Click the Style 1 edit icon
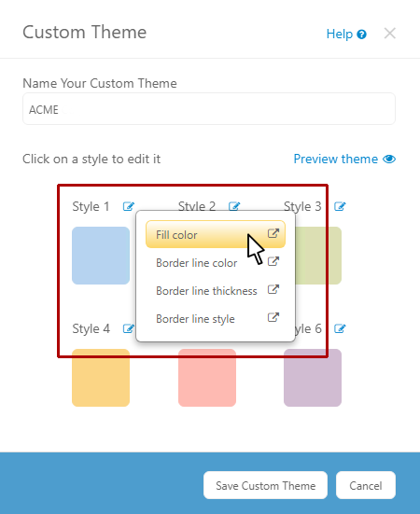420x514 pixels. coord(129,206)
